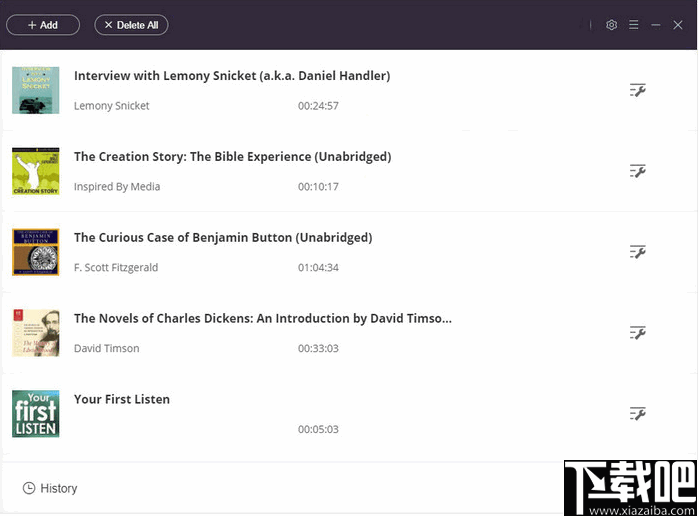Open edit settings for Benjamin Button audiobook

(x=637, y=252)
